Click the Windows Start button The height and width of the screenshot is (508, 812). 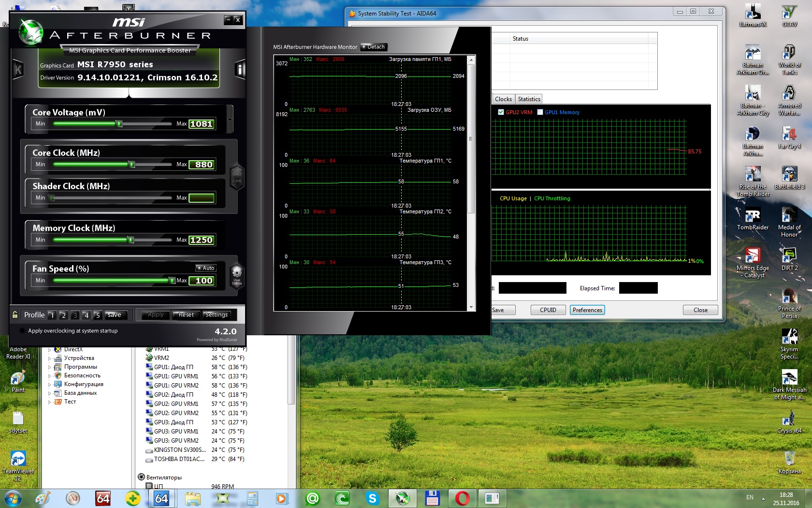point(13,498)
